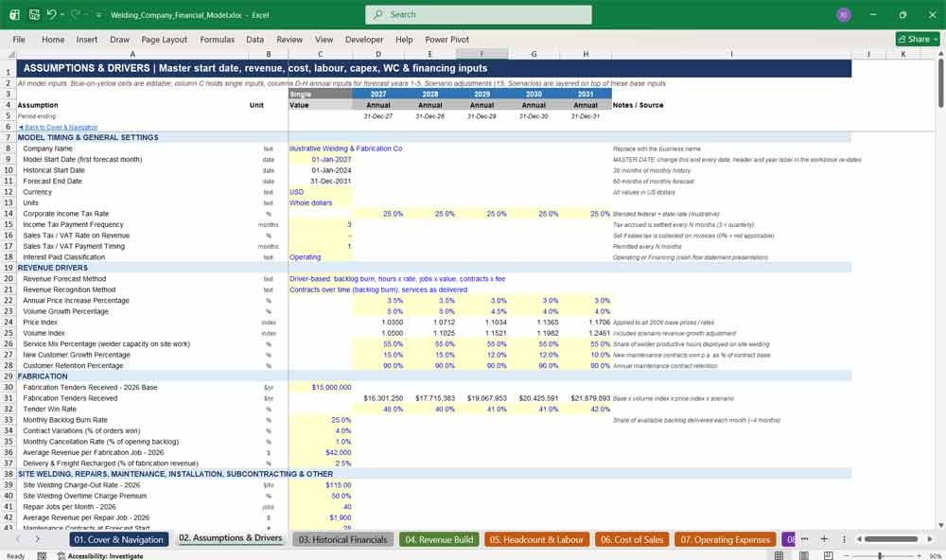Open the 06. Cost of Sales sheet
Image resolution: width=946 pixels, height=560 pixels.
coord(632,539)
